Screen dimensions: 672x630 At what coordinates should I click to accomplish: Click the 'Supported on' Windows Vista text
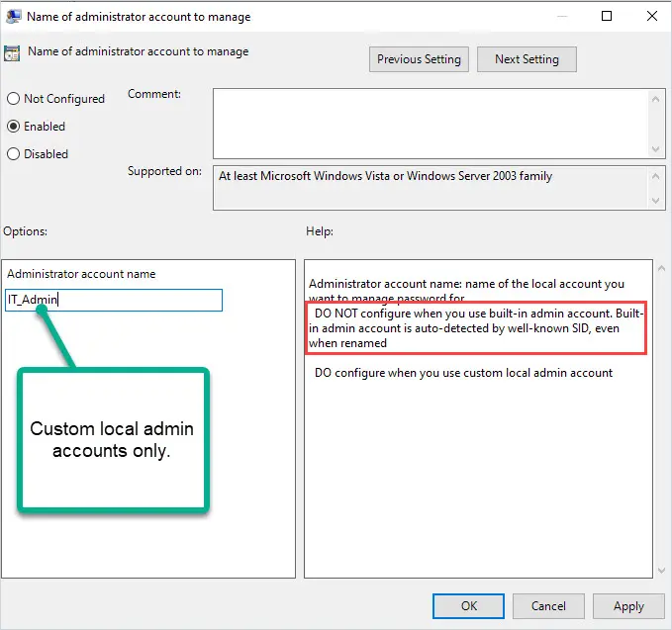coord(385,176)
